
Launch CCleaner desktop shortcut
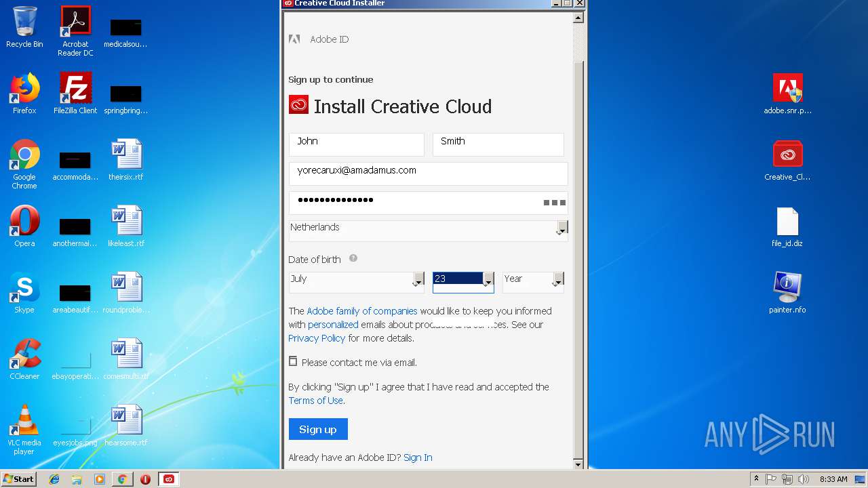click(24, 359)
